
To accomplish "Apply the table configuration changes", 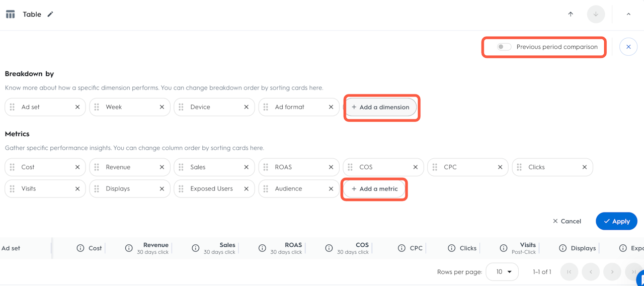I will [616, 221].
